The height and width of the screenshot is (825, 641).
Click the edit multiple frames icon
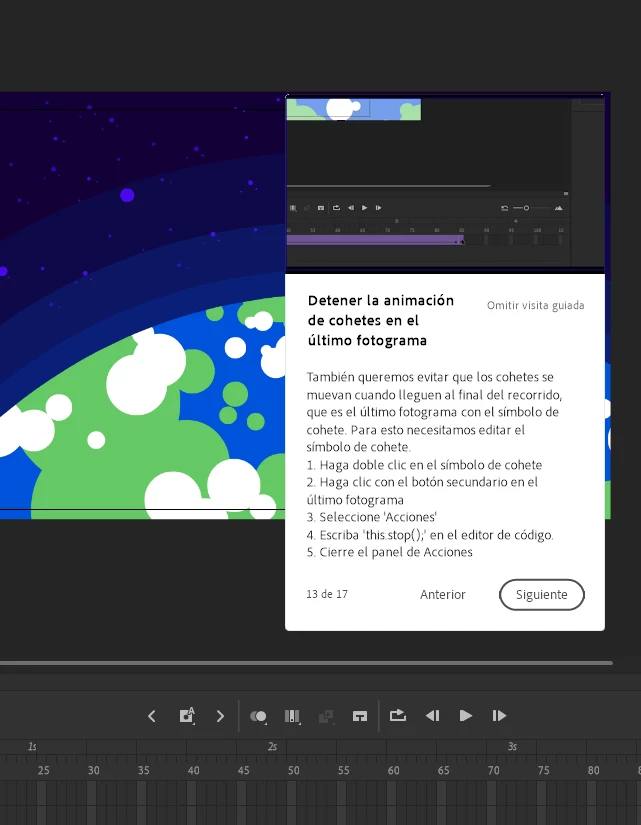(292, 716)
